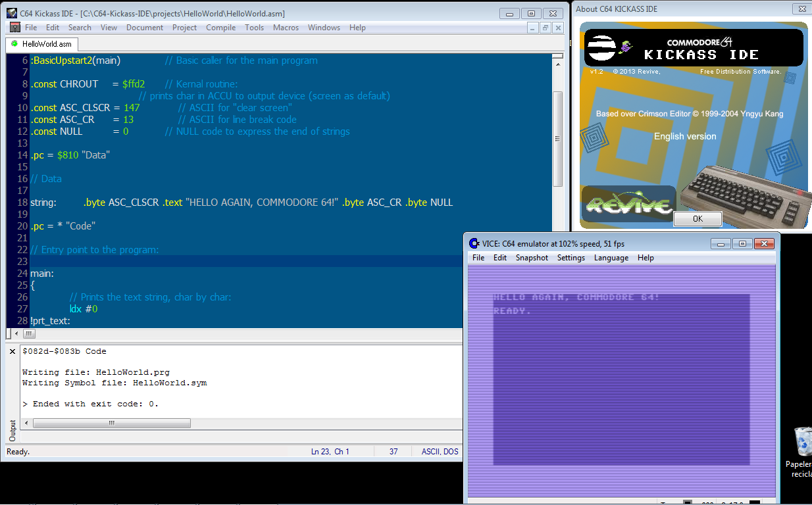Open the Help menu in Kickass IDE
The image size is (812, 505).
[357, 28]
